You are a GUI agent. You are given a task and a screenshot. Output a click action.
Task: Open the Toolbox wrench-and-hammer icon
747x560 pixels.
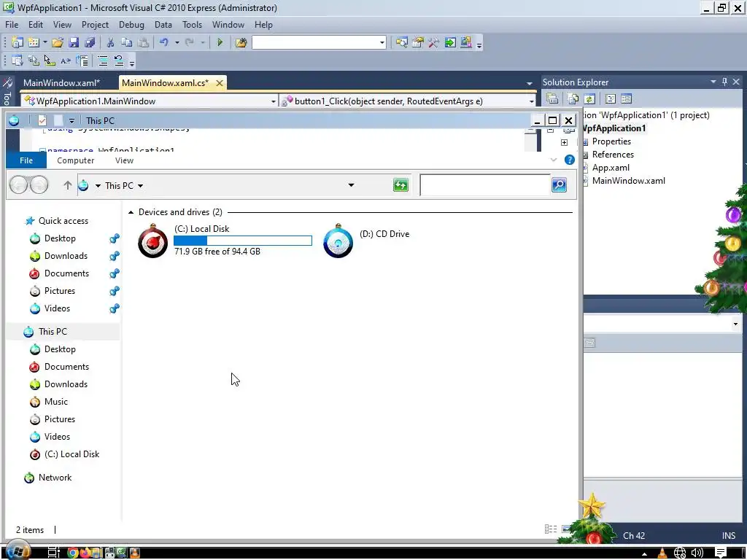pyautogui.click(x=433, y=43)
